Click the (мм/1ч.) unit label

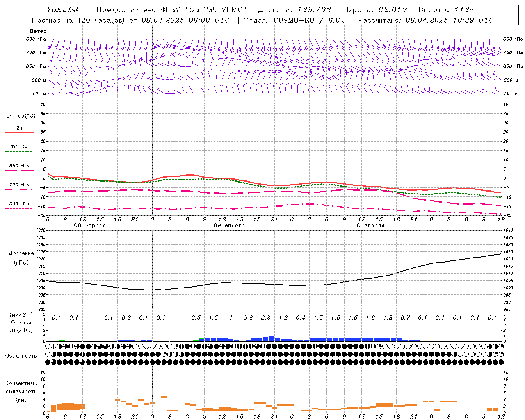pos(21,330)
